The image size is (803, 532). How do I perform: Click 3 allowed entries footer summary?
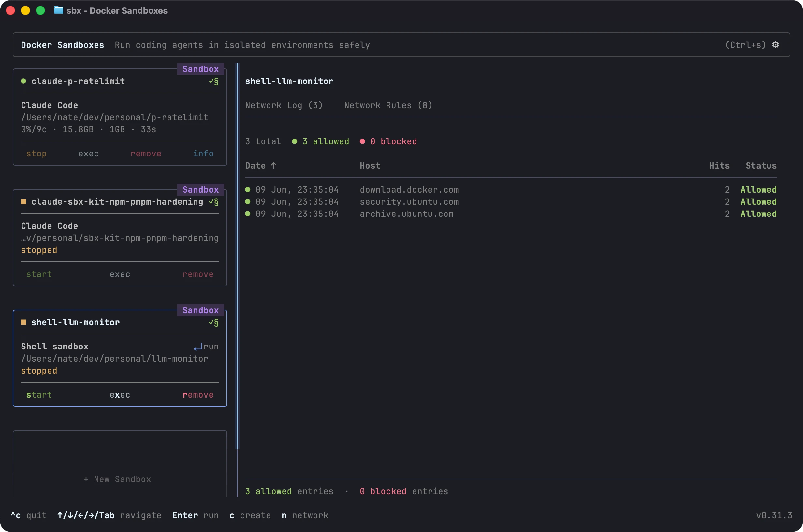pyautogui.click(x=289, y=491)
